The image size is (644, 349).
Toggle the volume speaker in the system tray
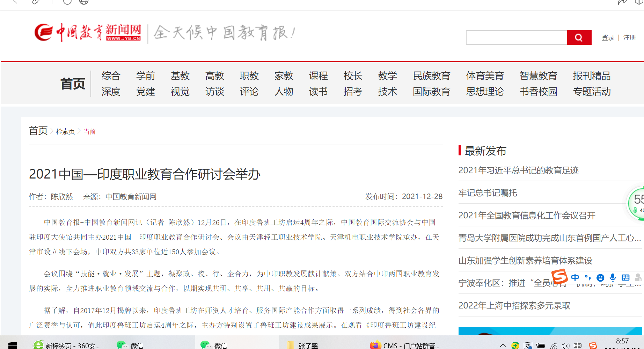(x=565, y=346)
